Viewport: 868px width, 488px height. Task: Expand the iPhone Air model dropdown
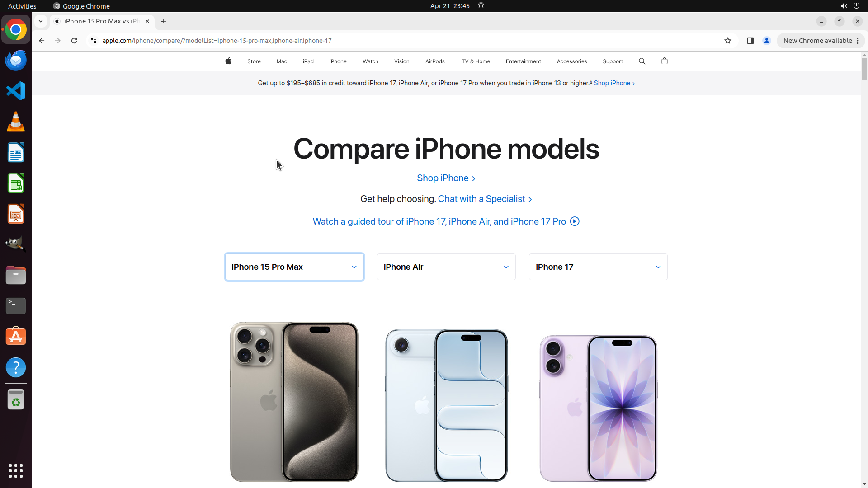(446, 267)
